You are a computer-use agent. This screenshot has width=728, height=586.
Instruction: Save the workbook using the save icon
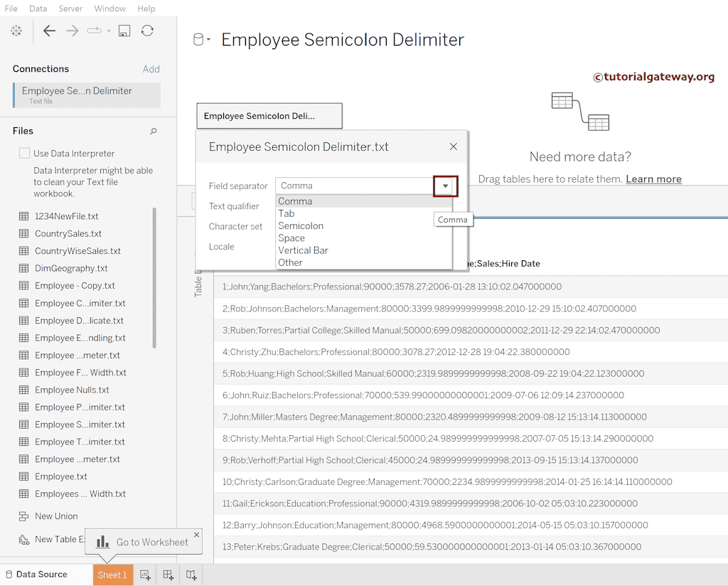pyautogui.click(x=124, y=31)
